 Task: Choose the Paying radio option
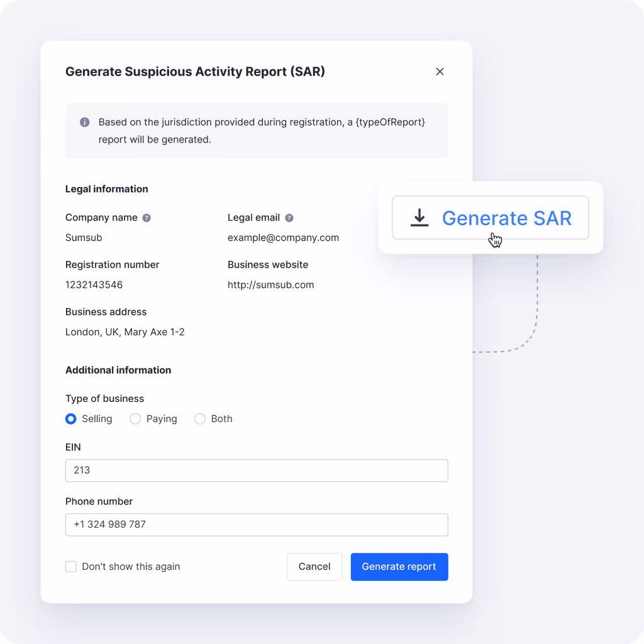click(x=135, y=419)
